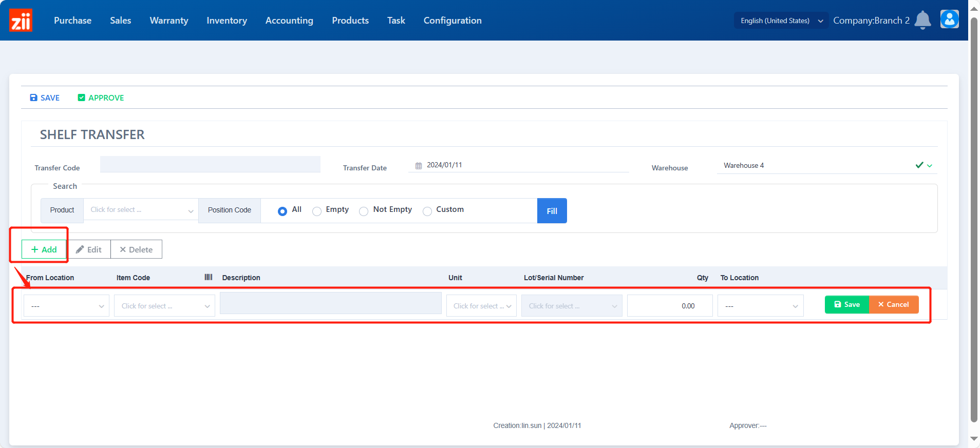Image resolution: width=980 pixels, height=448 pixels.
Task: Click the From Location column header
Action: click(50, 278)
